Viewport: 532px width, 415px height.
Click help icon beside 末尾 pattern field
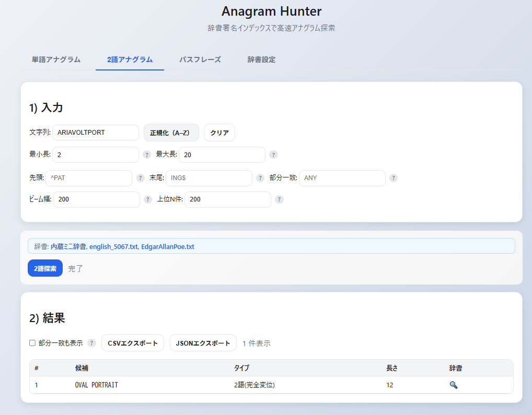coord(260,178)
